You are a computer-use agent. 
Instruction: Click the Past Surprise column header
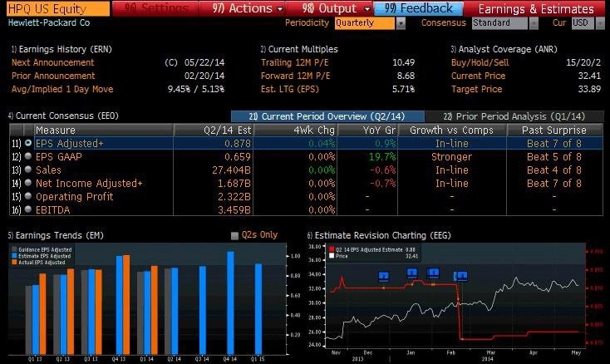coord(554,130)
